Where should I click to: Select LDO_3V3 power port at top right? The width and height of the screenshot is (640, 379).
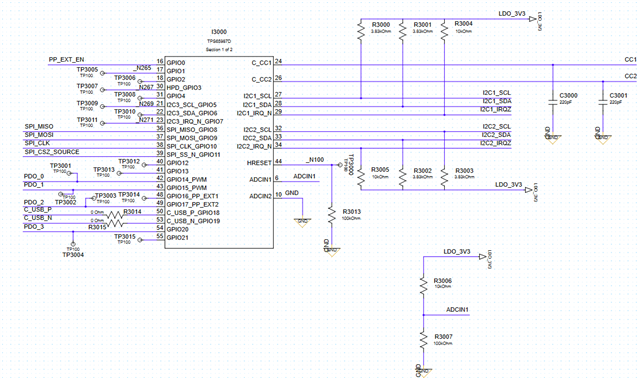(x=533, y=19)
